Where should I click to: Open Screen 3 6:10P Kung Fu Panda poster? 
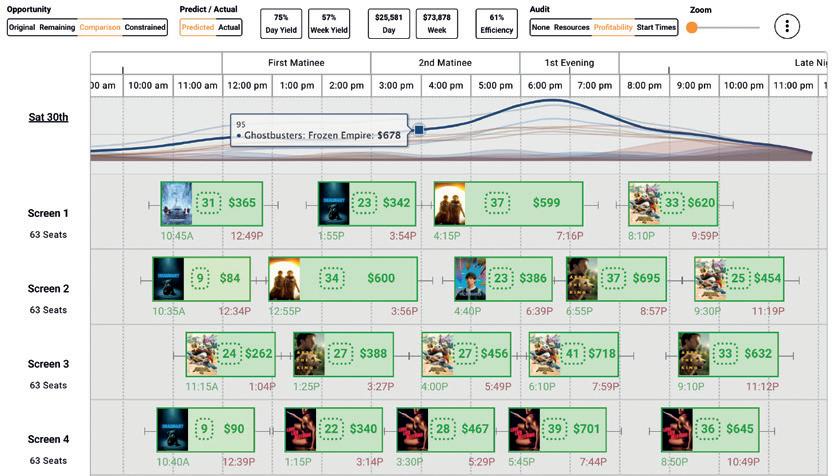[x=545, y=354]
